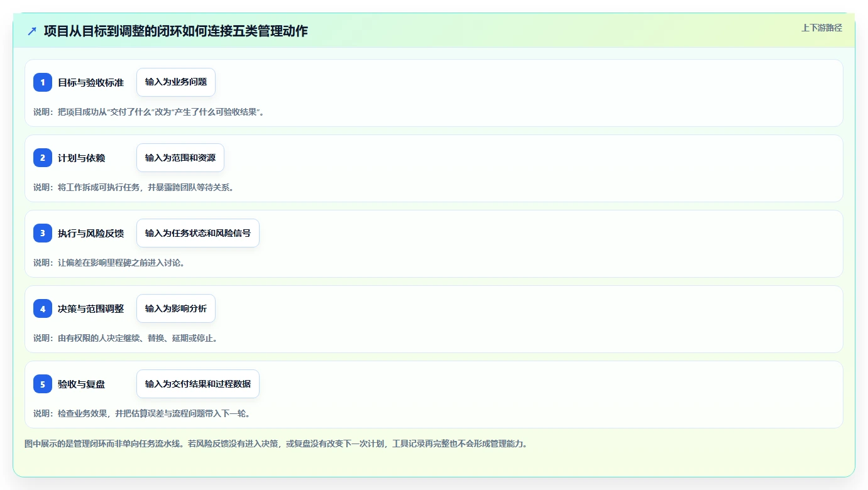Click the title 项目从目标到调整的闭环如何连接五类管理动作
Screen dimensions: 868x490
pos(176,31)
